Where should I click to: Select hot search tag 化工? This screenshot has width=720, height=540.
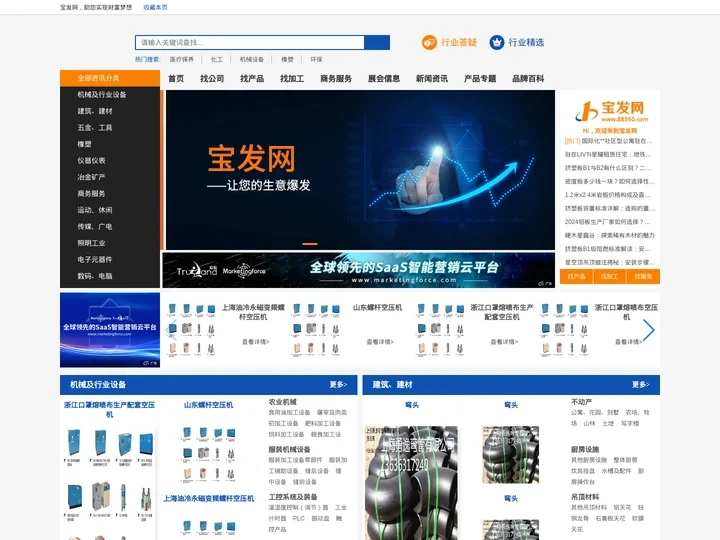[217, 59]
